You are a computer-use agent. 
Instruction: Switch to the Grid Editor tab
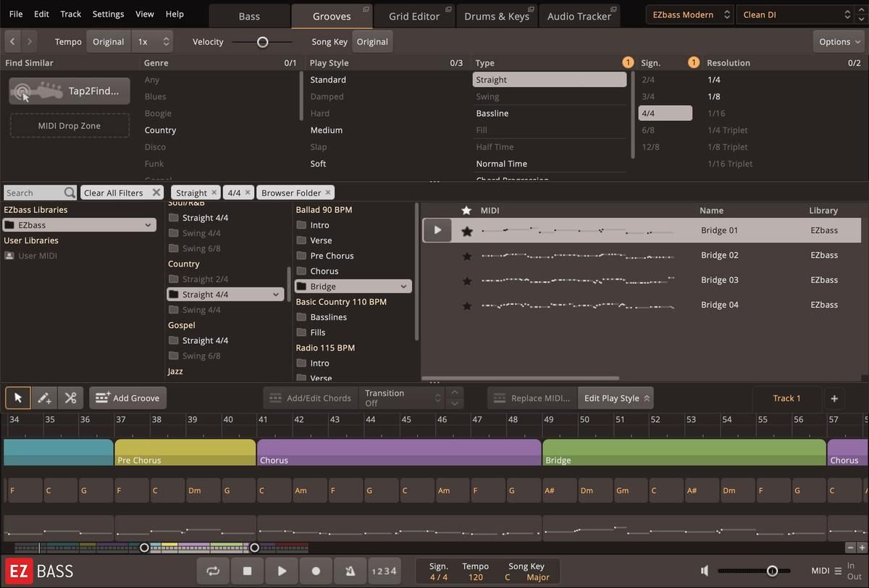pyautogui.click(x=414, y=16)
